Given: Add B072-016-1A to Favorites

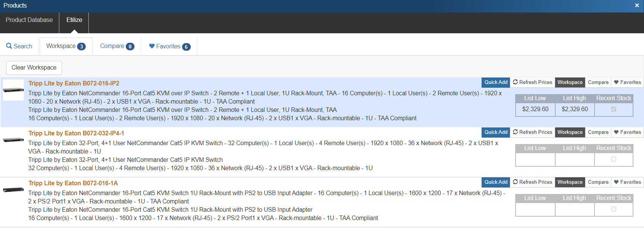Looking at the screenshot, I should [627, 182].
